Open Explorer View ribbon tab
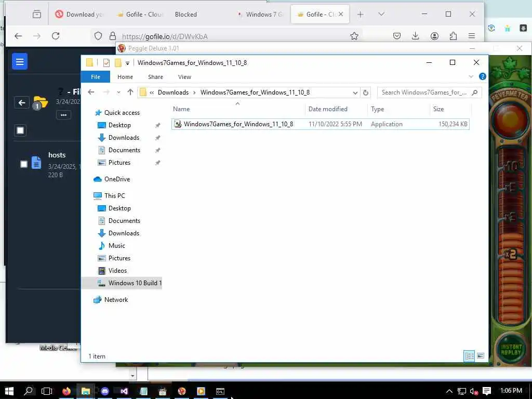532x399 pixels. click(184, 77)
